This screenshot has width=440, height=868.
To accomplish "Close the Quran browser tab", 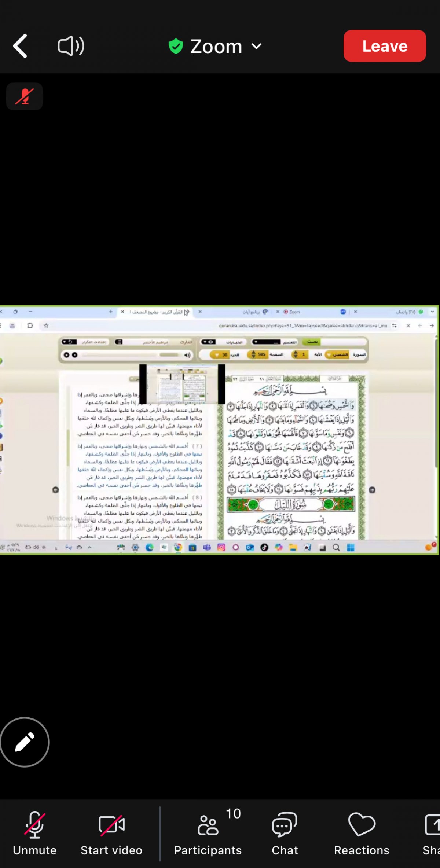I will coord(122,312).
